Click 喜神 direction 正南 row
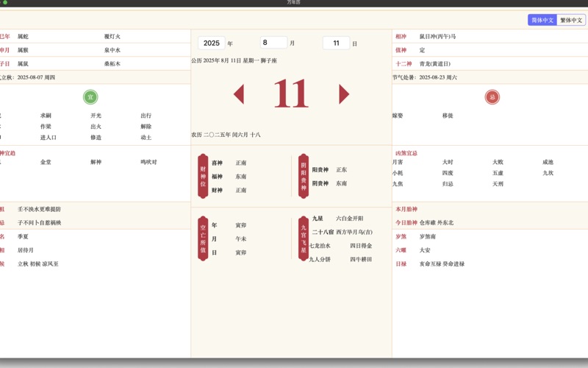The height and width of the screenshot is (368, 588). [x=229, y=163]
